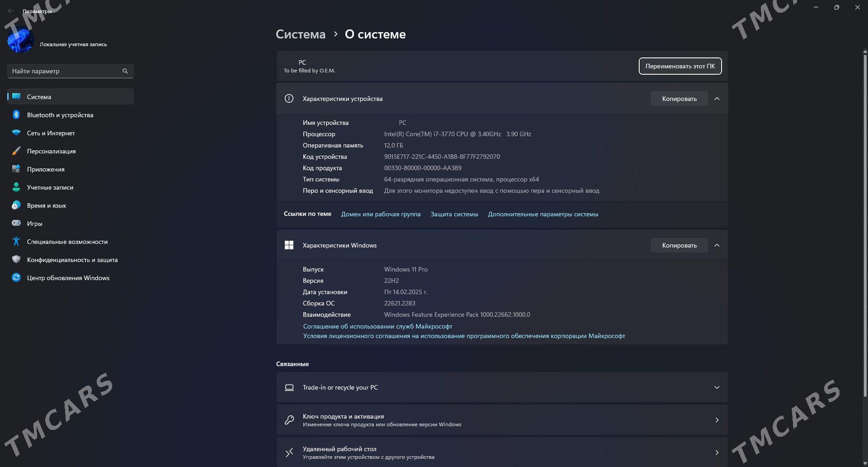868x467 pixels.
Task: Copy Windows specifications with Копировать
Action: click(679, 245)
